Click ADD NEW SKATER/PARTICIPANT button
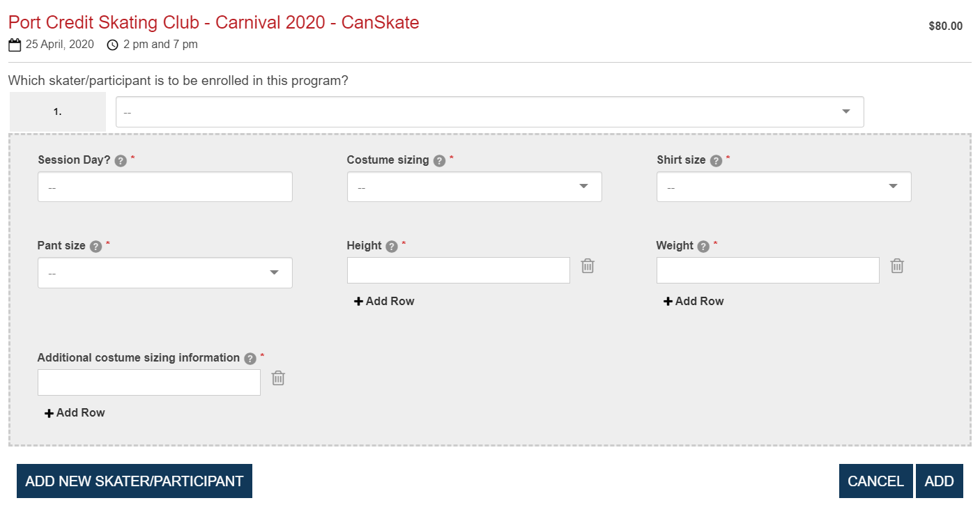 click(135, 481)
